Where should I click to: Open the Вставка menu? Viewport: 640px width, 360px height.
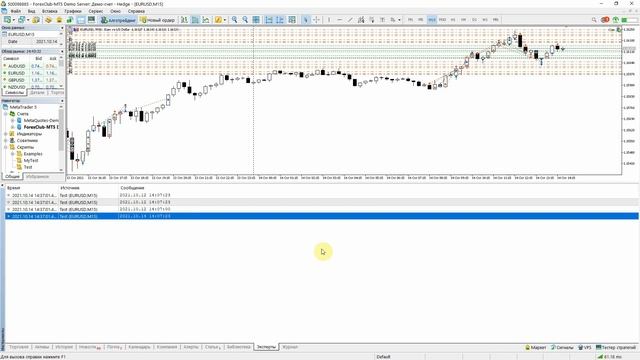[50, 11]
